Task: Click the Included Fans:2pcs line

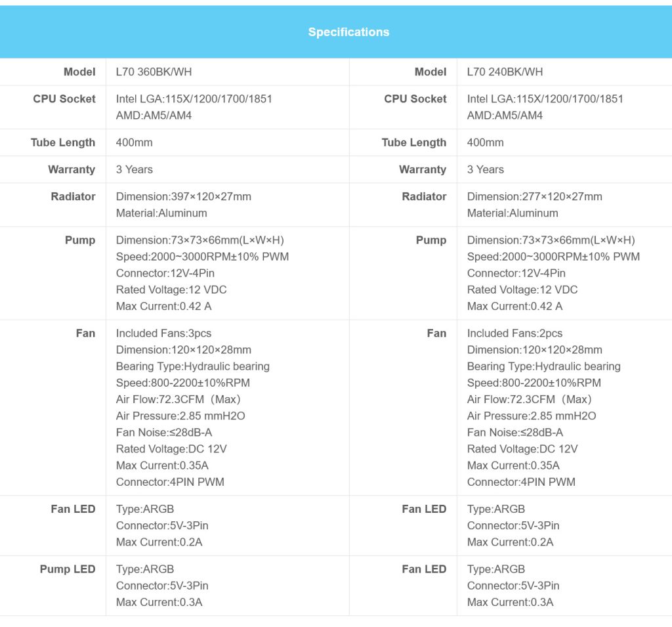Action: 514,333
